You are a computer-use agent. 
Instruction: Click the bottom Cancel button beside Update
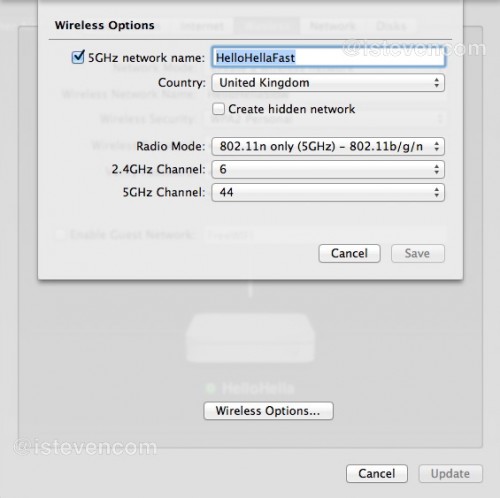(377, 473)
